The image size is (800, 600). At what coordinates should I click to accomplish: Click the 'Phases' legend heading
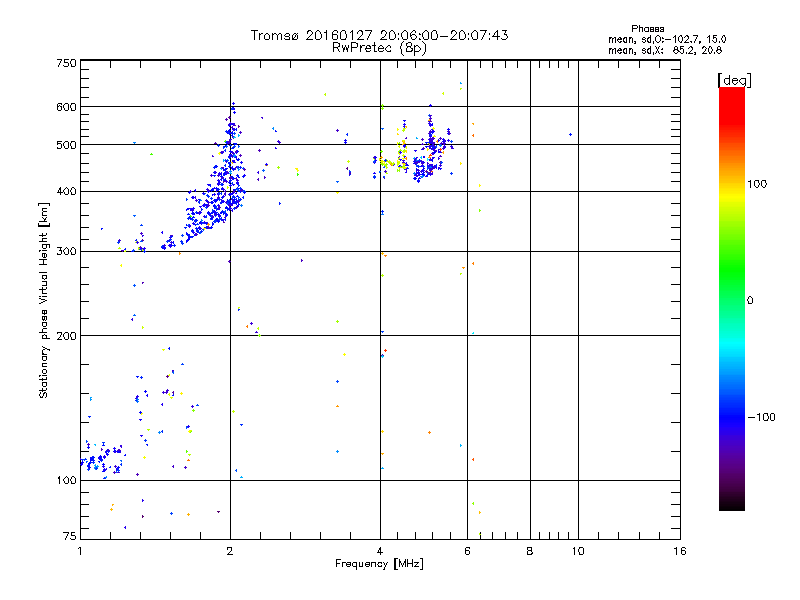coord(647,29)
